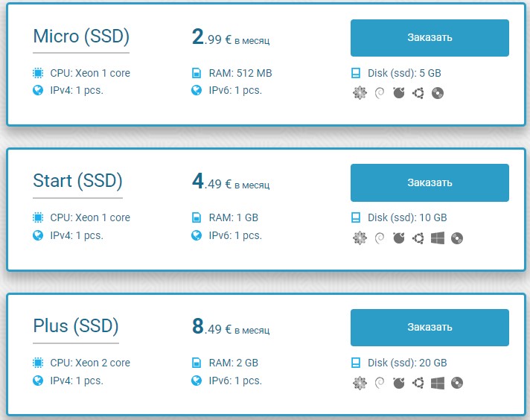Image resolution: width=530 pixels, height=420 pixels.
Task: Click the ISO disc icon in Start (SSD) plan
Action: (457, 238)
